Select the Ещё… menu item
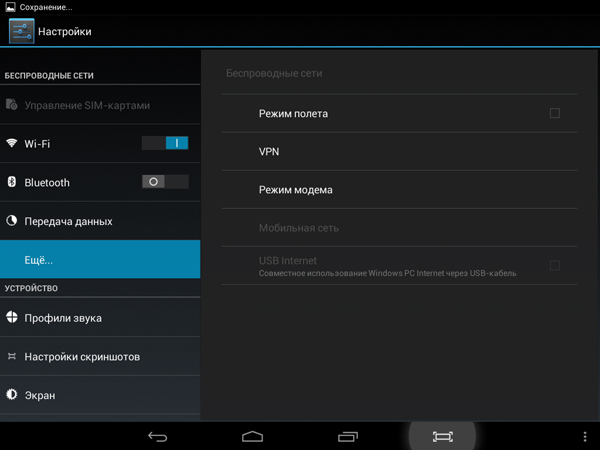The height and width of the screenshot is (450, 600). pos(100,260)
